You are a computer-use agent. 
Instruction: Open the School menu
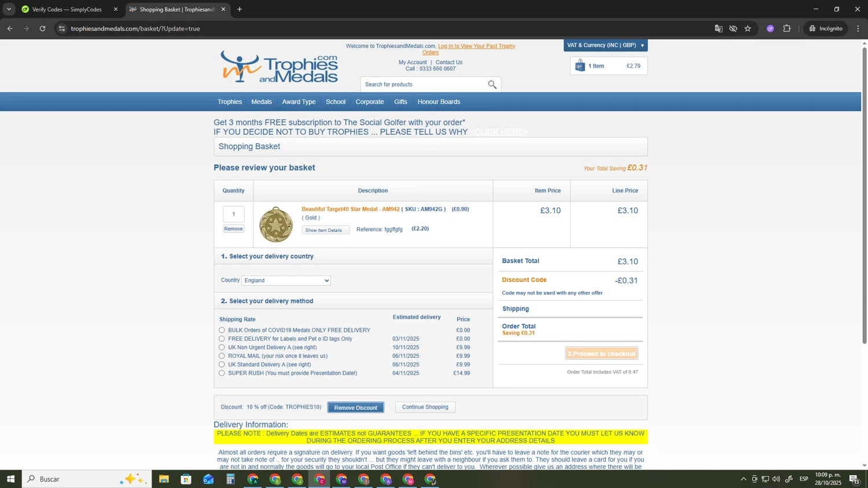point(336,102)
